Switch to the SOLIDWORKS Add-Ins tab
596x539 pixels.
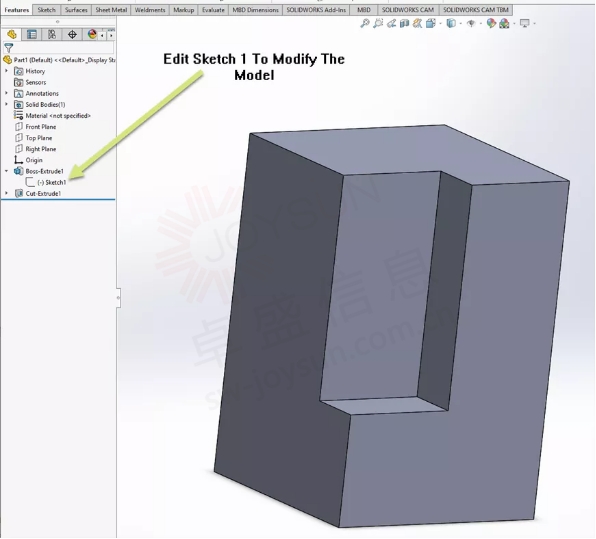click(316, 10)
